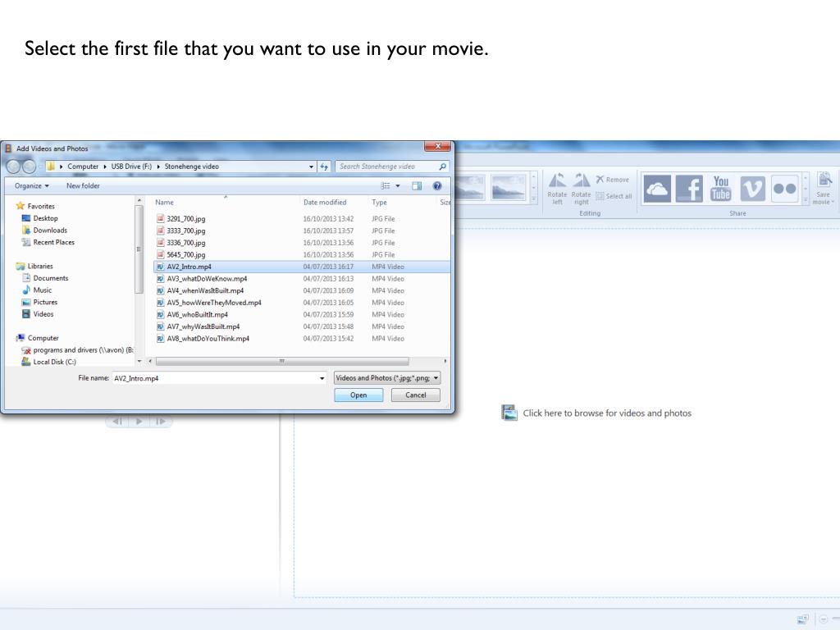Open view options dropdown arrow
Image resolution: width=840 pixels, height=630 pixels.
[x=398, y=186]
